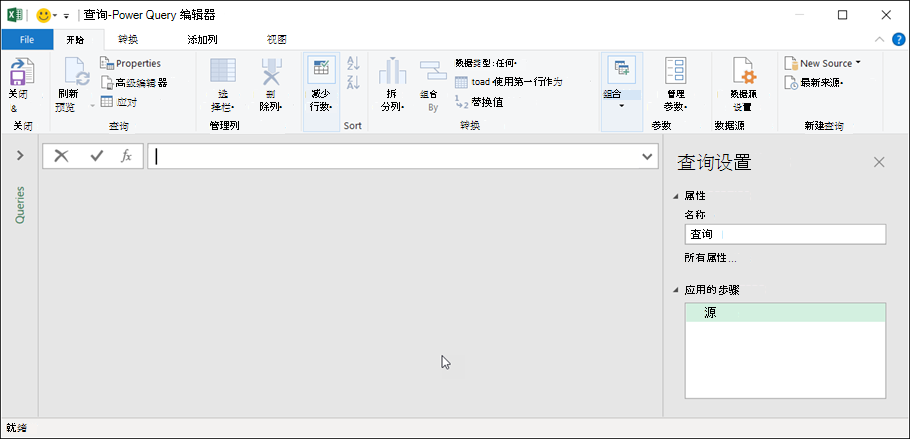Image resolution: width=910 pixels, height=439 pixels.
Task: Click the Manage Parameters icon
Action: pyautogui.click(x=676, y=72)
